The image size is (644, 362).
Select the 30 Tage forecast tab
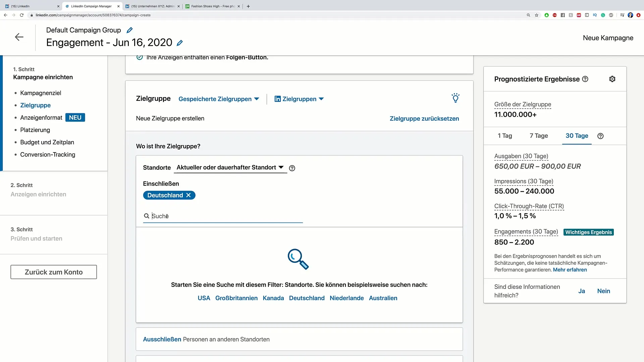click(577, 136)
